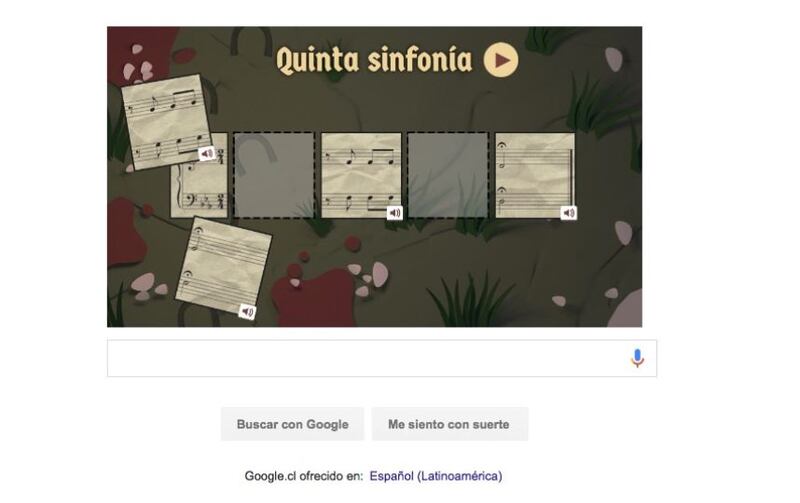Play the Quinta sinfonía with the round play button

tap(501, 60)
